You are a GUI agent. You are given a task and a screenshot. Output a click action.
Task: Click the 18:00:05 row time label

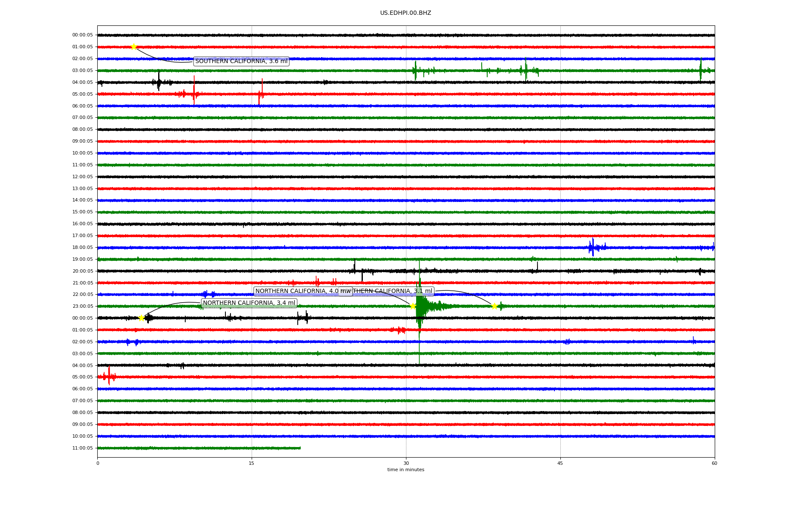[x=82, y=248]
